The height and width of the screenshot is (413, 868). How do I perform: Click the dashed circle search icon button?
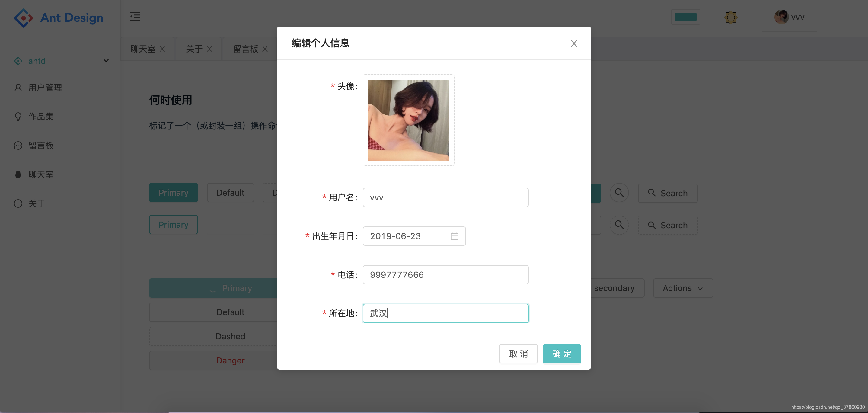[619, 225]
